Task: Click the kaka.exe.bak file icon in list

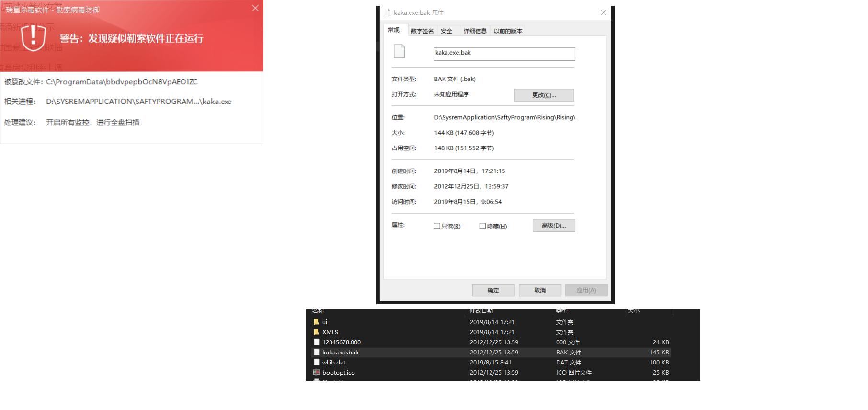Action: click(316, 352)
